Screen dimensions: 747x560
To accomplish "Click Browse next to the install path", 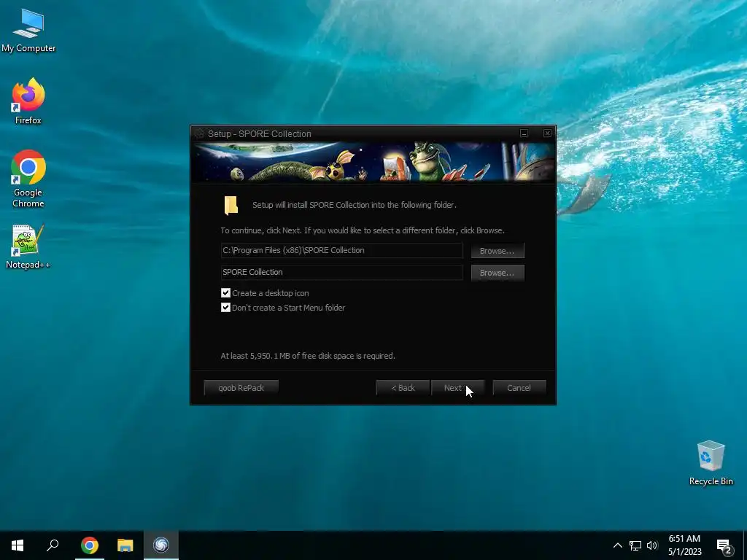I will pyautogui.click(x=498, y=251).
